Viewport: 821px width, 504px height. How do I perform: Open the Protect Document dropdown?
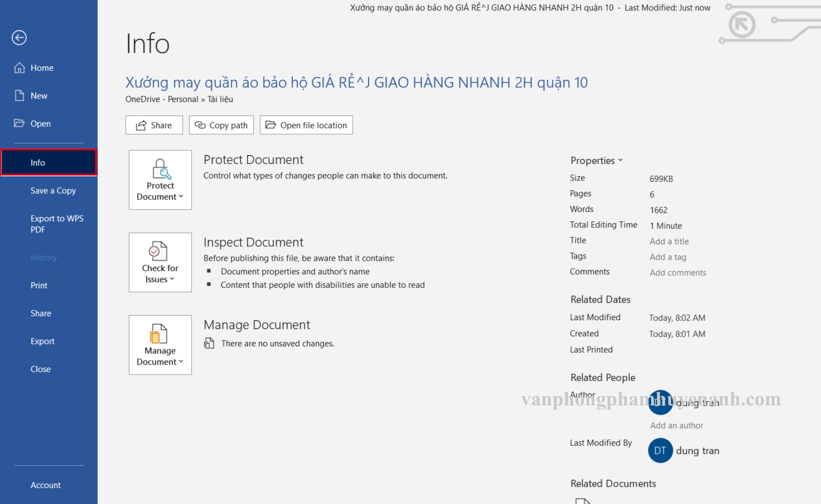[160, 180]
